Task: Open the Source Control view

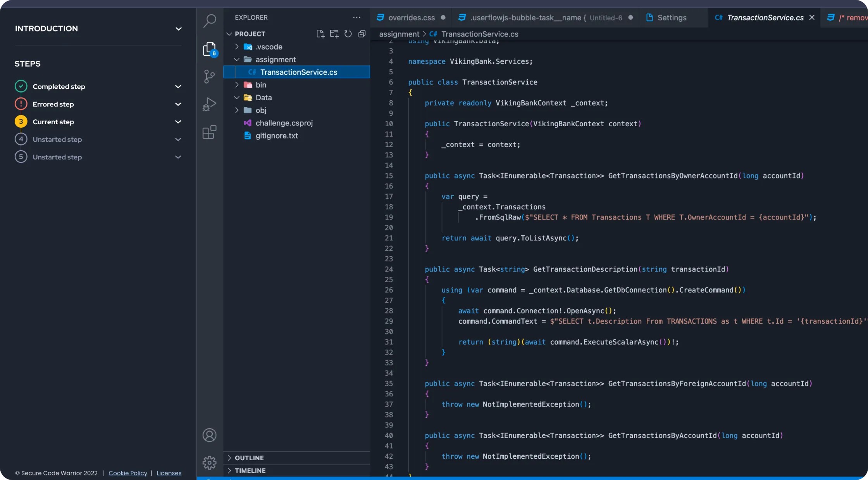Action: tap(209, 76)
